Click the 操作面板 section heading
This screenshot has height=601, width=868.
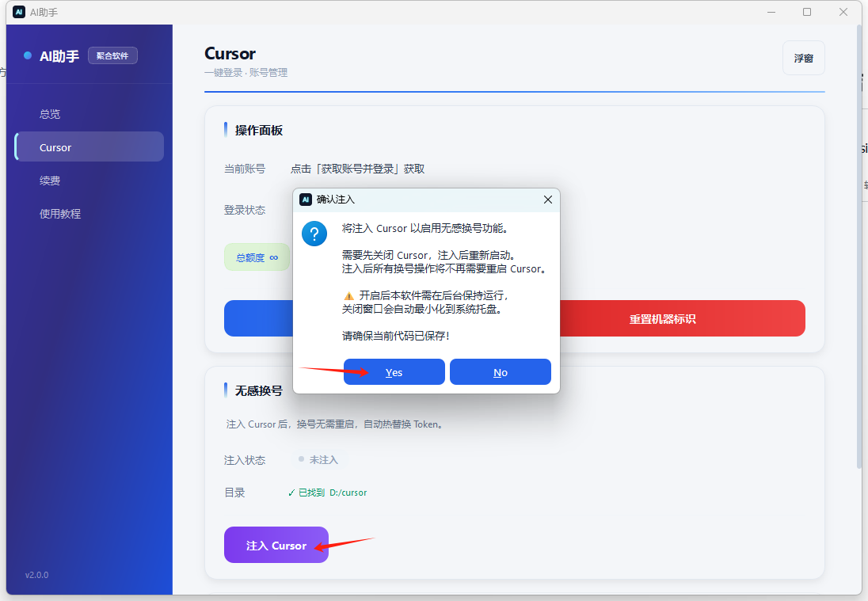pos(258,130)
